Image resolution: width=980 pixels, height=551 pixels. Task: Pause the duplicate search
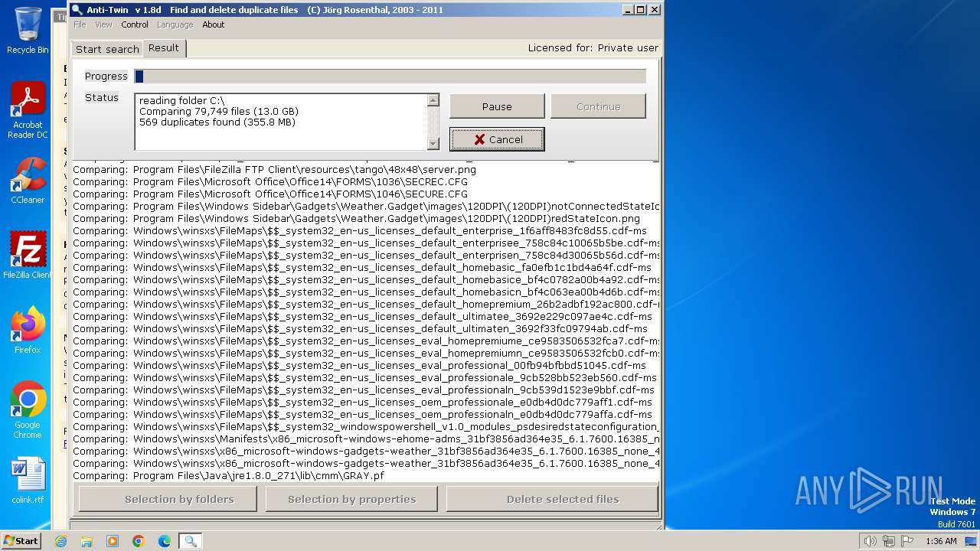click(497, 106)
